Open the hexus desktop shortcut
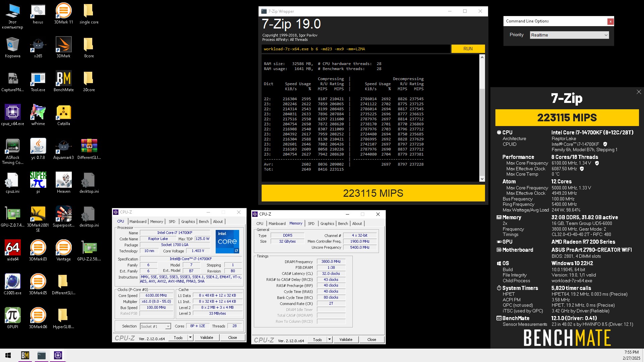The image size is (644, 362). [x=38, y=14]
